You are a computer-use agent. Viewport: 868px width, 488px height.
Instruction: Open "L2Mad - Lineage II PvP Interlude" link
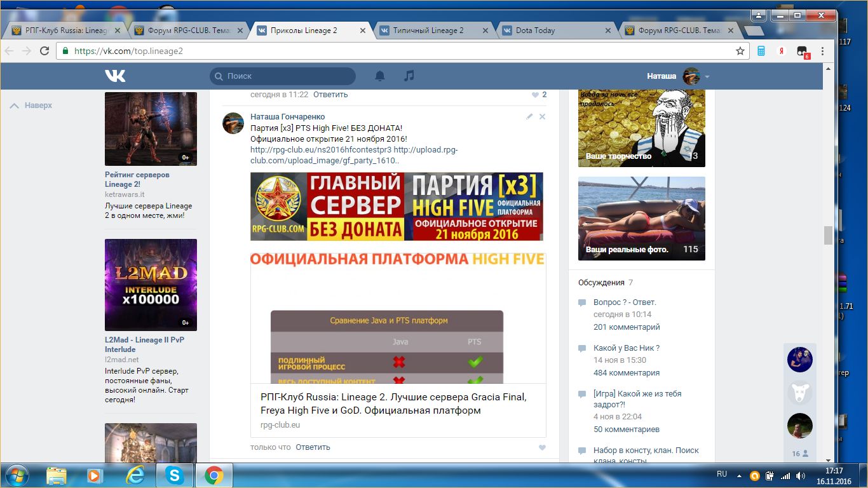pos(144,344)
